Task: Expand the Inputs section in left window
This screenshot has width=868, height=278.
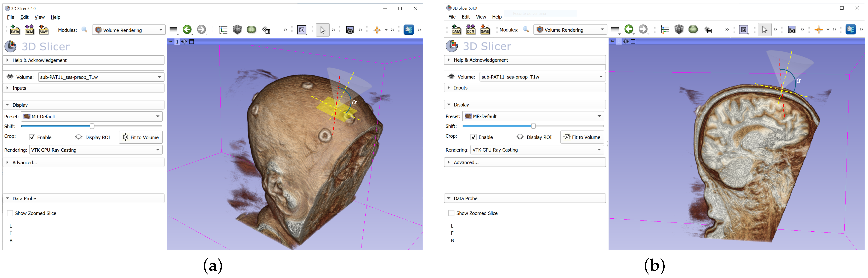Action: (x=19, y=88)
